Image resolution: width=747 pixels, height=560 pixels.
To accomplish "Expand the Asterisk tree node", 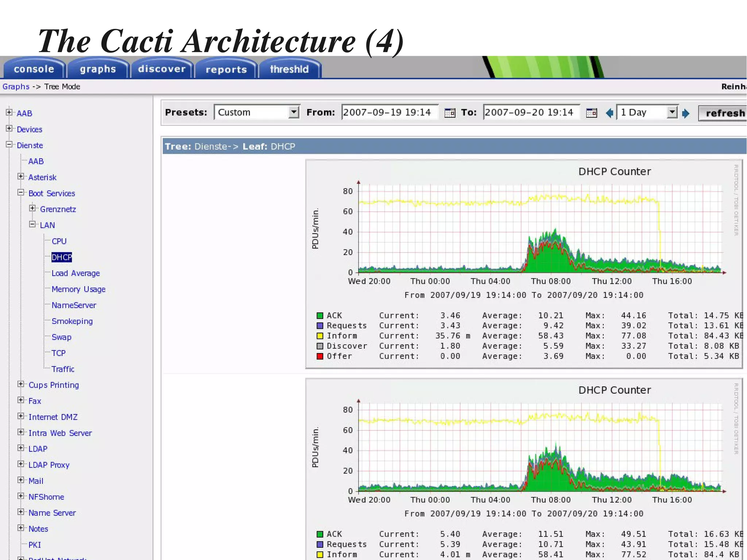I will coord(21,177).
